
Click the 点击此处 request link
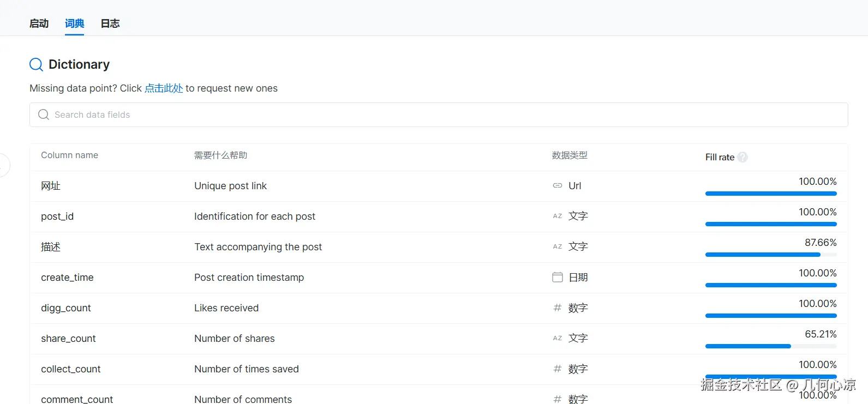point(164,88)
